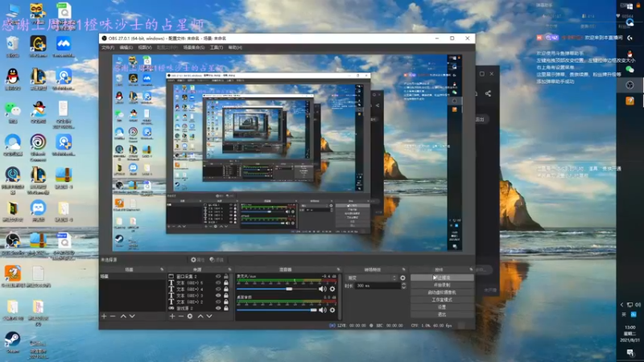Image resolution: width=644 pixels, height=362 pixels.
Task: Open the 帮助(H) menu in OBS
Action: coord(235,47)
